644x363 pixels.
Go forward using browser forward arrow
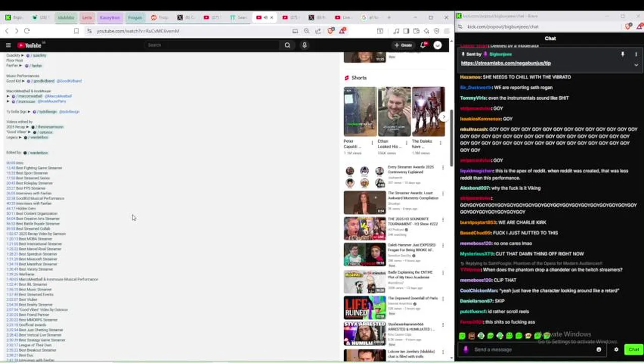17,31
